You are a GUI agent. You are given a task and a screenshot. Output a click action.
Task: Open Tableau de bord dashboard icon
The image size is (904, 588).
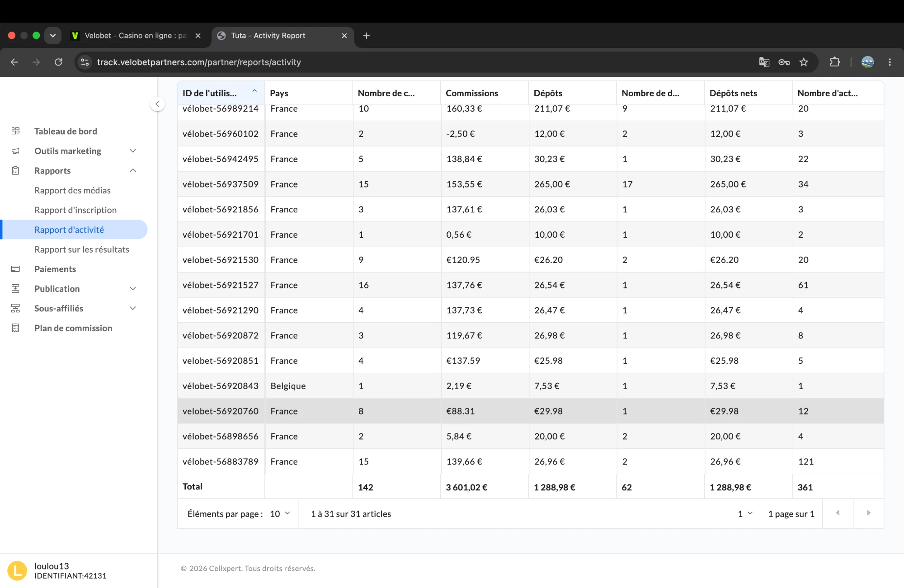tap(15, 131)
